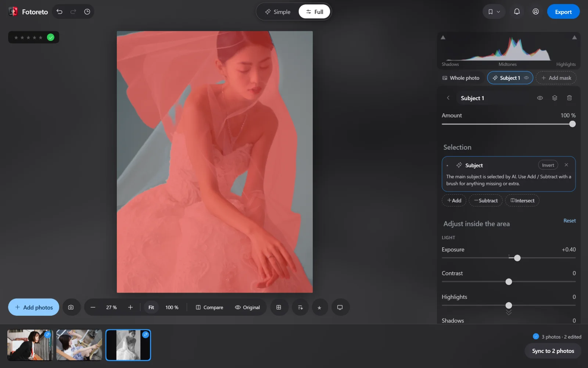
Task: Toggle highlight clipping warning triangle
Action: [x=574, y=38]
